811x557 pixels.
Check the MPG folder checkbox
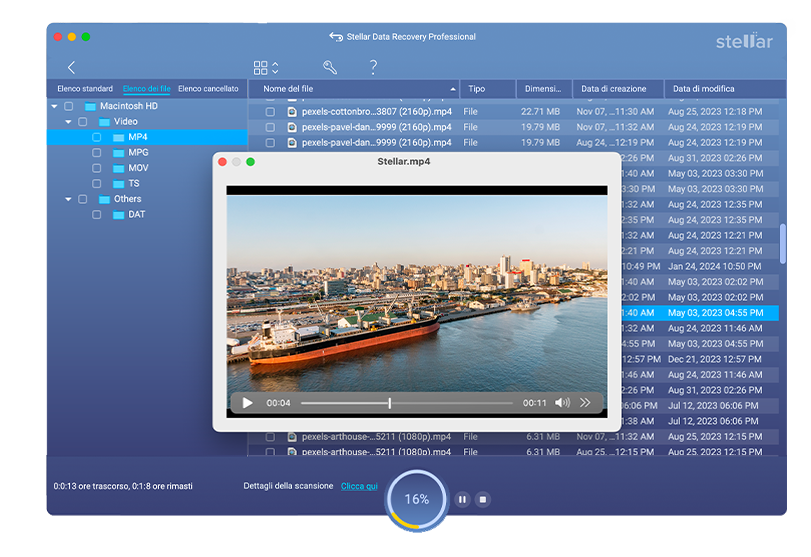pos(97,153)
